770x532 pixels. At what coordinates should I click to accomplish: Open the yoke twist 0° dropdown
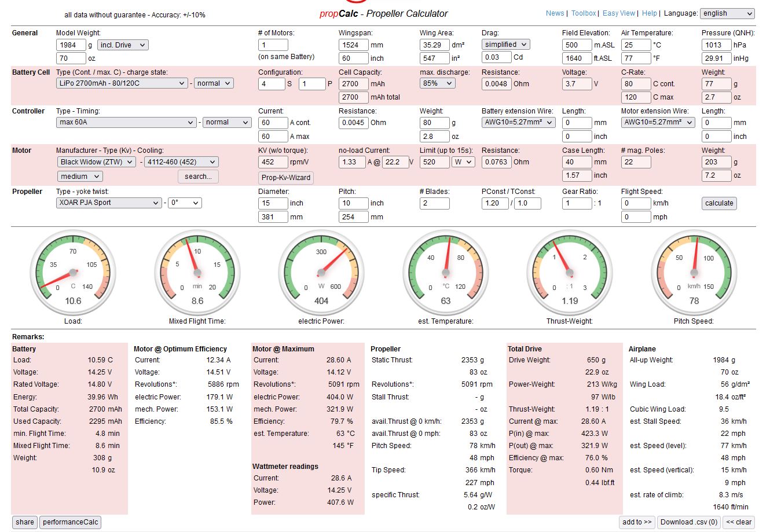point(185,203)
